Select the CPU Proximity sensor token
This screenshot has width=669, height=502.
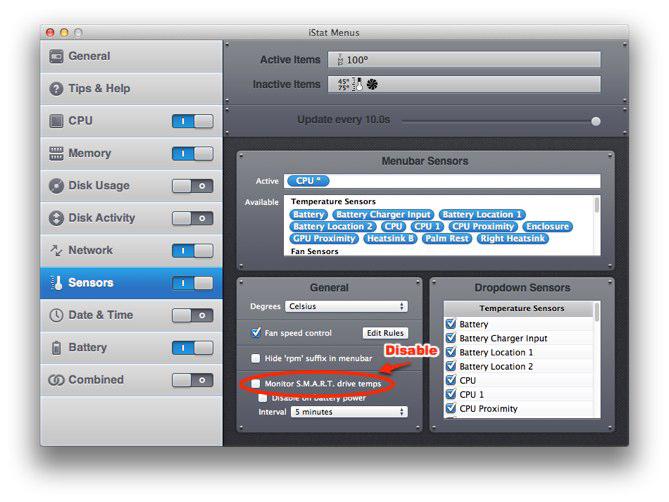483,226
